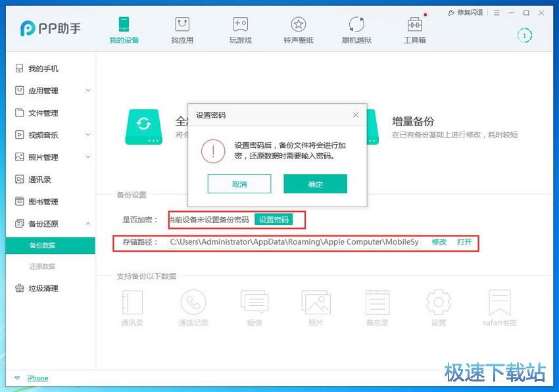This screenshot has width=559, height=392.
Task: Open the hamburger menu icon
Action: [x=497, y=13]
